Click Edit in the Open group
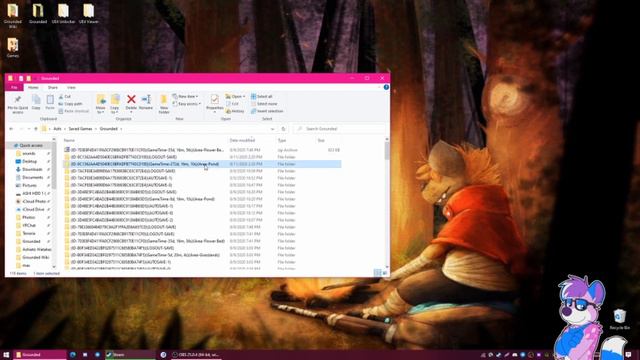640x360 pixels. click(232, 104)
